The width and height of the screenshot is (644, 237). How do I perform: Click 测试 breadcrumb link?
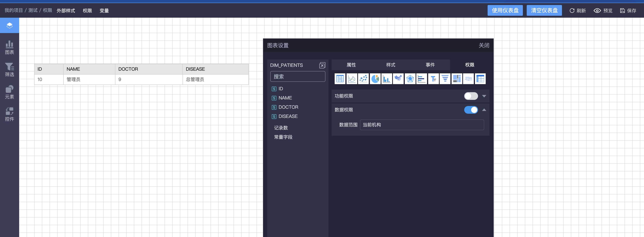[33, 10]
